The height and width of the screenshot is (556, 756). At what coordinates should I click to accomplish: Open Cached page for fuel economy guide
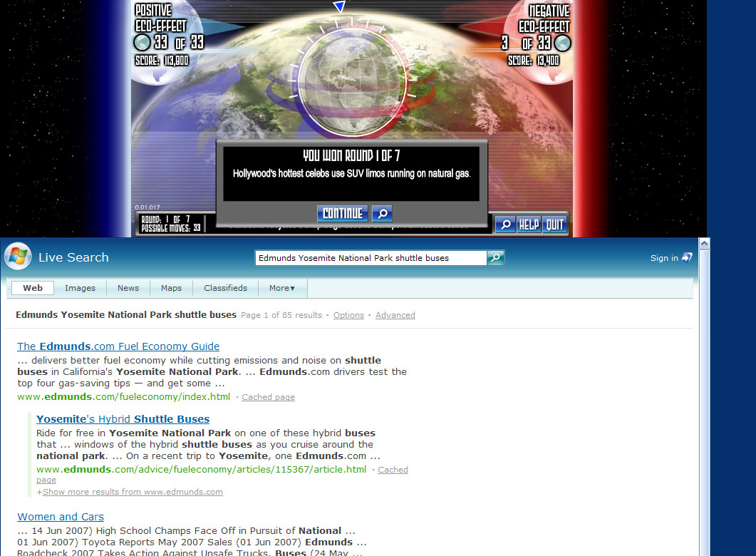click(x=268, y=397)
